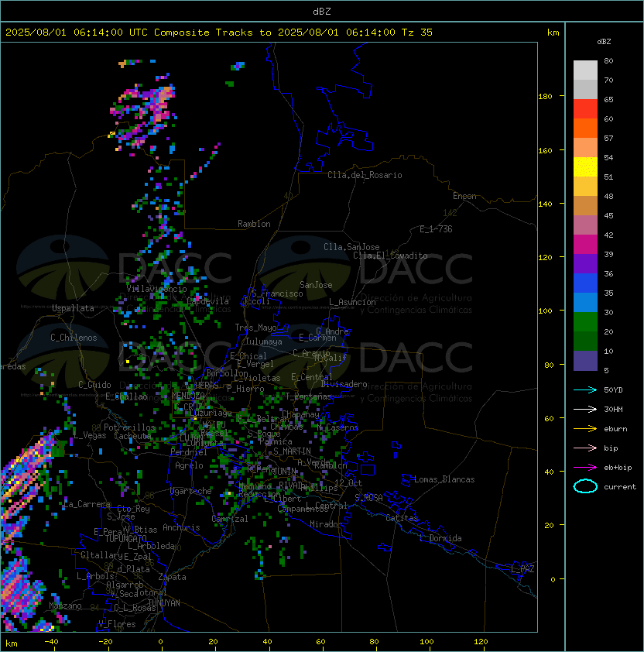644x652 pixels.
Task: Click the 'La_Carrera' label on map
Action: 87,504
